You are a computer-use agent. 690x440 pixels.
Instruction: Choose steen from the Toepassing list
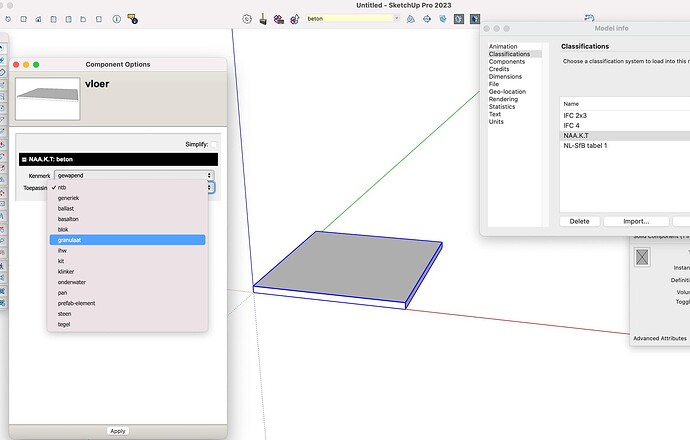coord(127,314)
